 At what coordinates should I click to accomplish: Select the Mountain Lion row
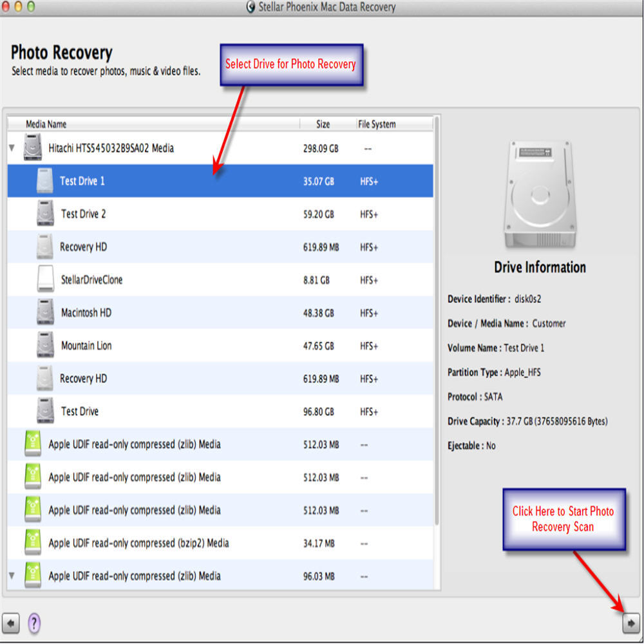pos(220,345)
